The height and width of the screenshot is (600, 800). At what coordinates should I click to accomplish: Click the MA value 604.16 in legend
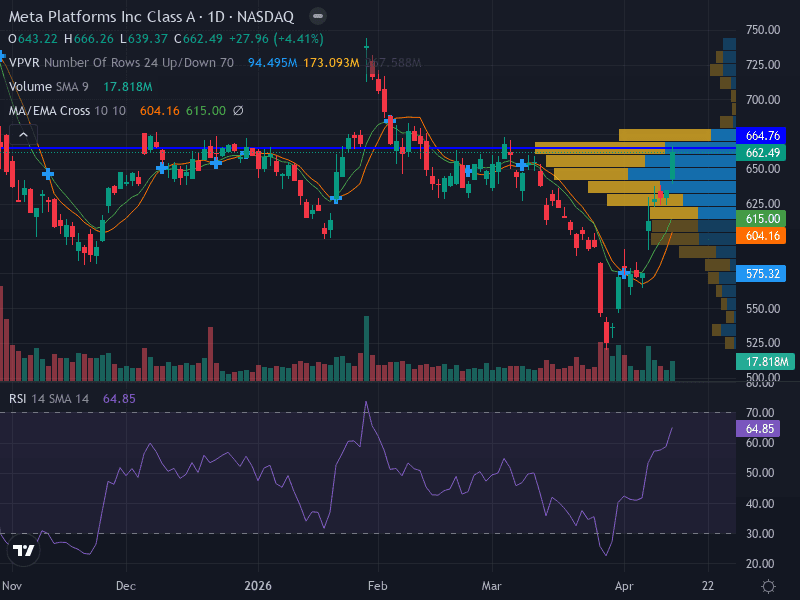click(160, 111)
